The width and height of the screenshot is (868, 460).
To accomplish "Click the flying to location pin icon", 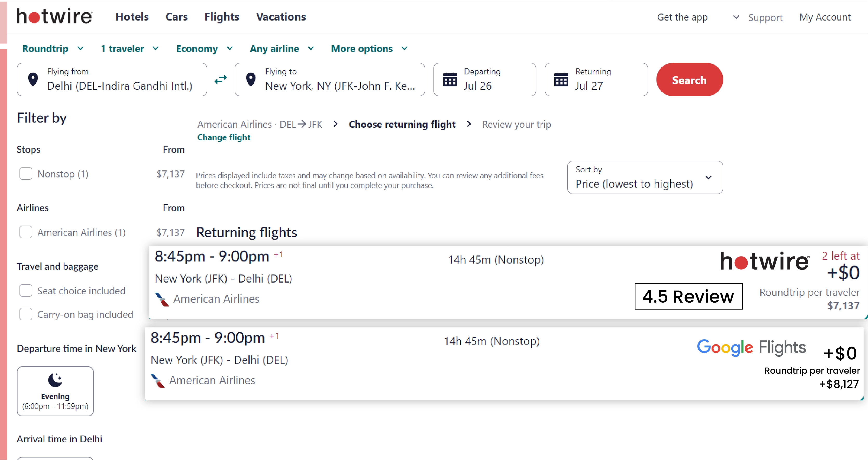I will 250,80.
